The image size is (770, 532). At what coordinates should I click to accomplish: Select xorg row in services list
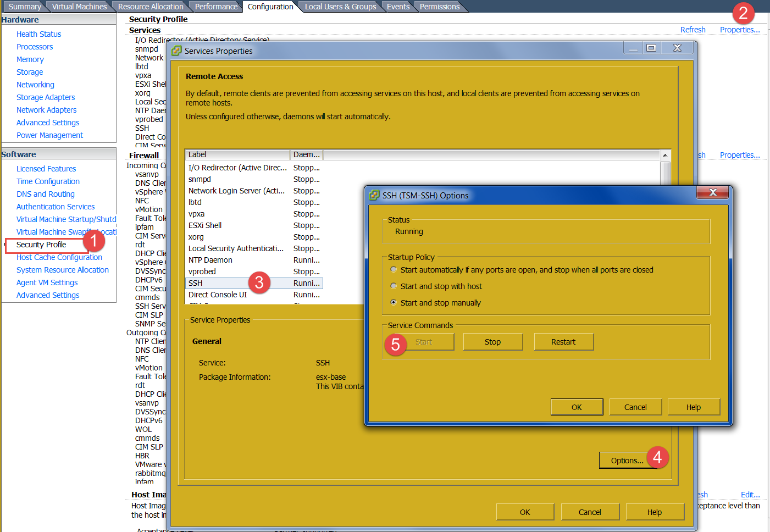(x=254, y=237)
